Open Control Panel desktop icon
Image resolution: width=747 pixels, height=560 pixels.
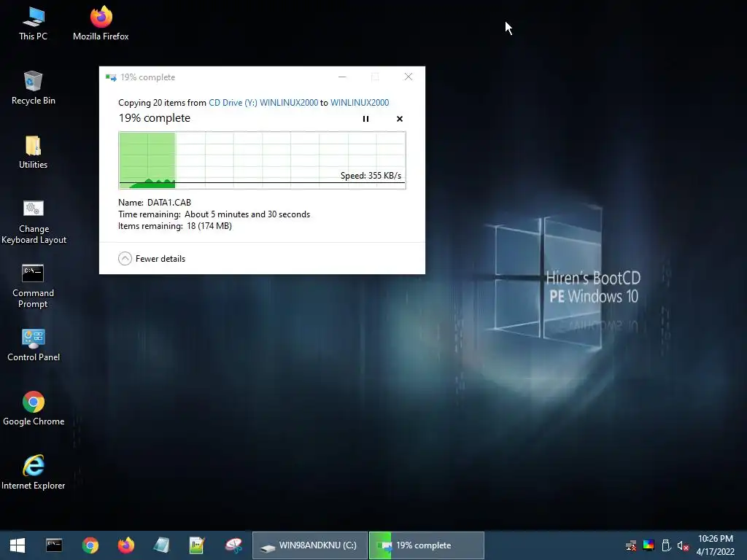coord(34,345)
